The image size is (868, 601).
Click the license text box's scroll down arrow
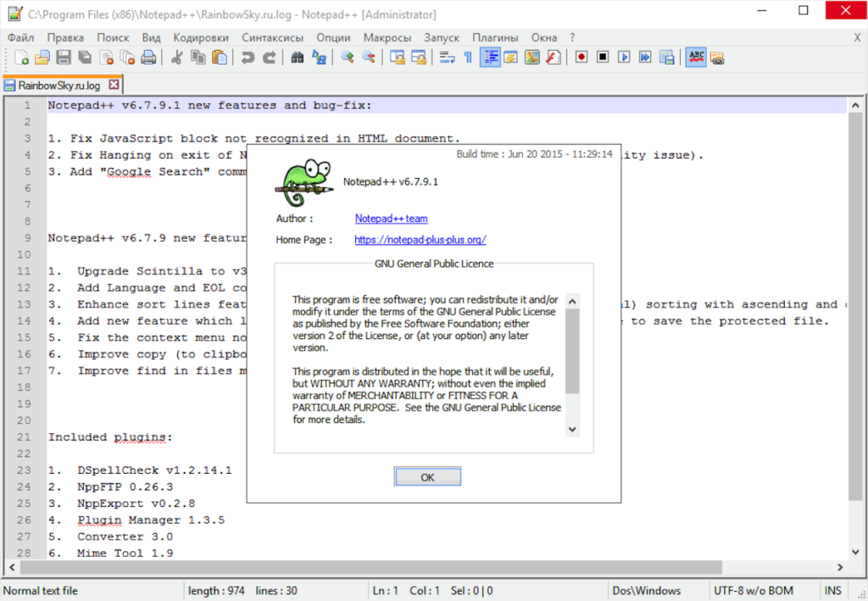click(572, 430)
